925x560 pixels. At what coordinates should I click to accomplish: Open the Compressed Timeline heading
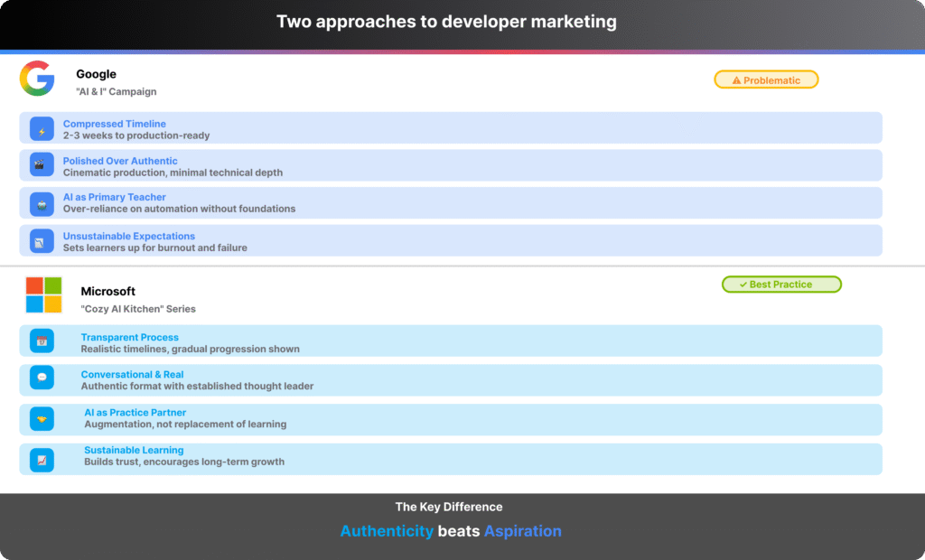114,124
